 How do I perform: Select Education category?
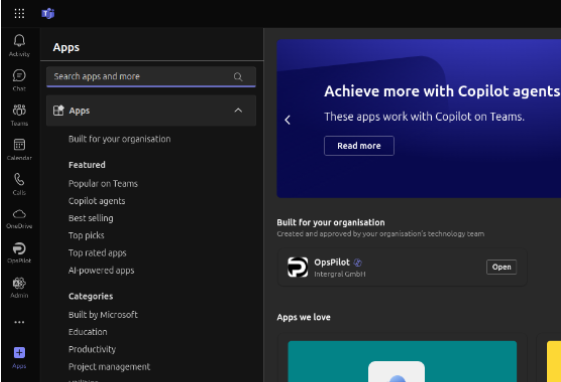tap(88, 332)
